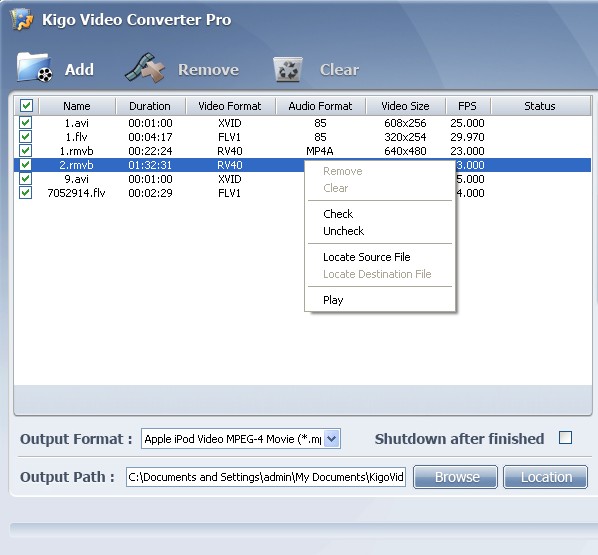Open the Output Format dropdown arrow

[332, 439]
